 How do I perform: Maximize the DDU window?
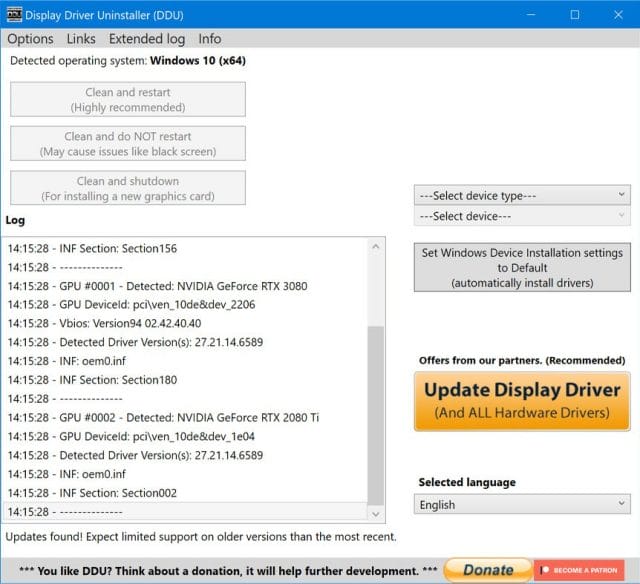pos(575,15)
